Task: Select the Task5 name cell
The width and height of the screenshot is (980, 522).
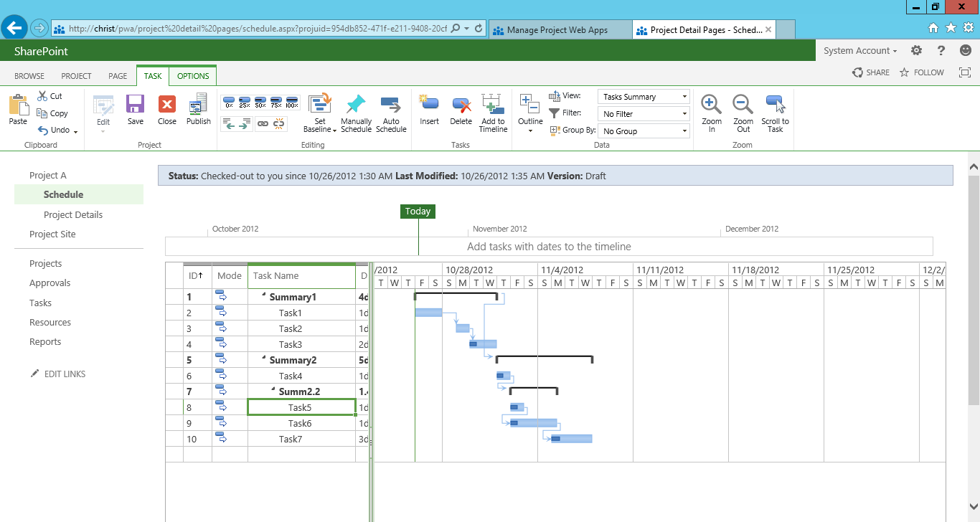Action: point(301,407)
